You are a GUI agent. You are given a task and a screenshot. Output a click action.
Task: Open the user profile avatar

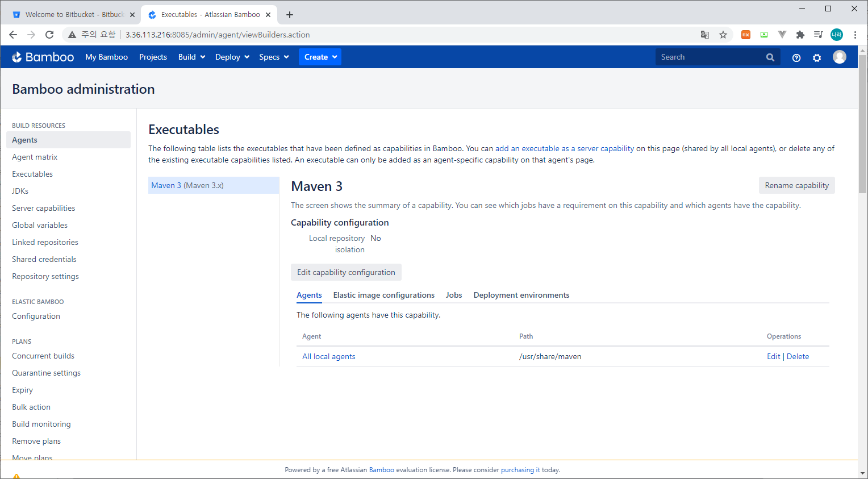(x=840, y=57)
